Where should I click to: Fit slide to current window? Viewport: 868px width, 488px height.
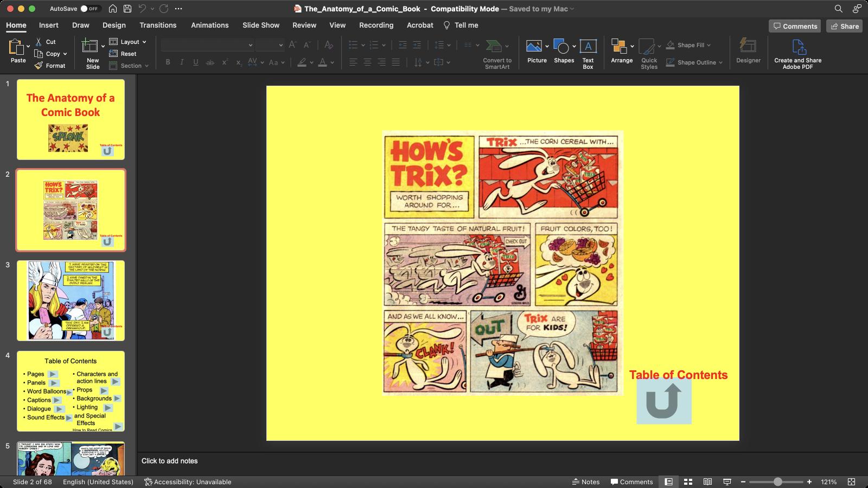(x=851, y=481)
